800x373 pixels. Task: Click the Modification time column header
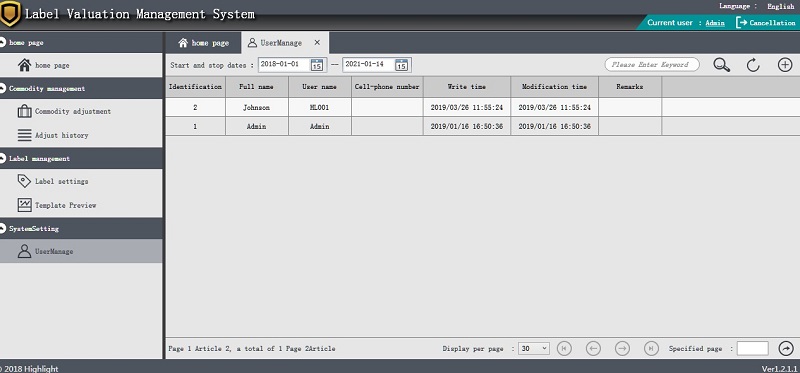tap(555, 87)
